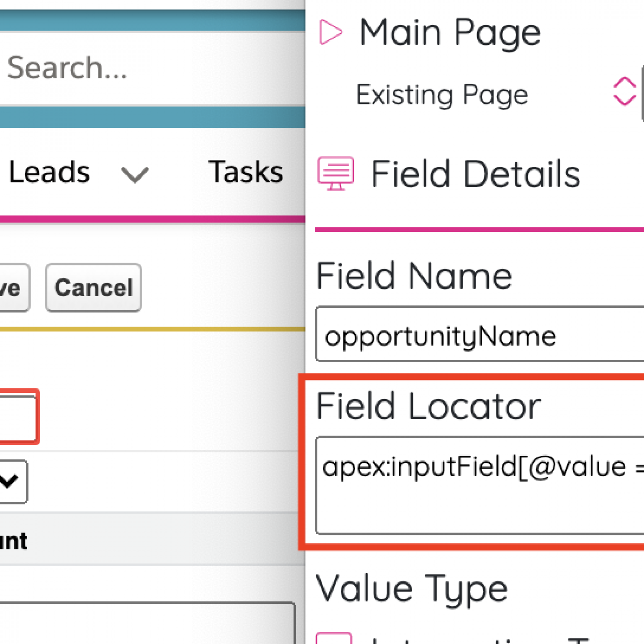
Task: Expand the Leads tab dropdown chevron
Action: [x=135, y=175]
